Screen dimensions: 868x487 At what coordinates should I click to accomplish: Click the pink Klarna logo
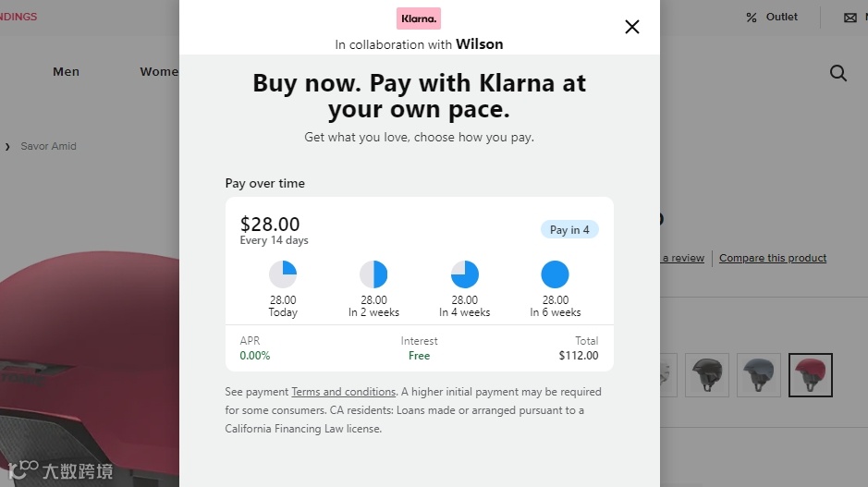coord(419,18)
